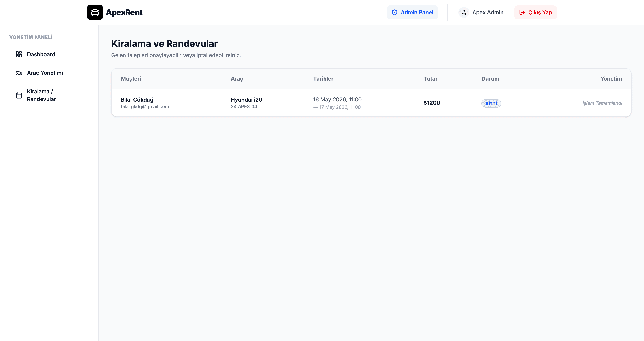Click the İşlem Tamamlandı text
644x341 pixels.
coord(602,103)
